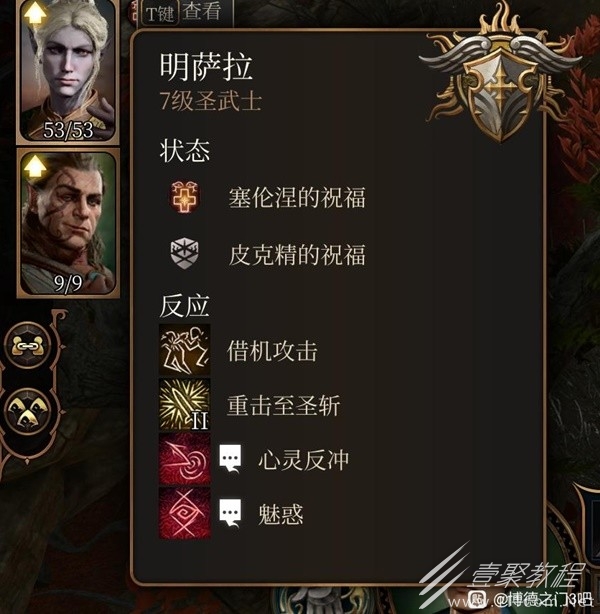The image size is (600, 614).
Task: Click level-up arrow on white-haired portrait
Action: coord(35,14)
